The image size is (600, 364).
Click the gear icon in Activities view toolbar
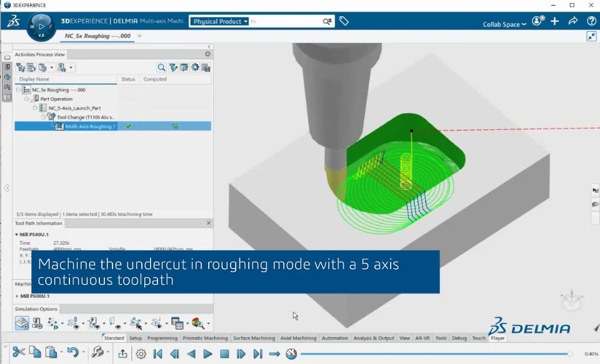tap(195, 67)
